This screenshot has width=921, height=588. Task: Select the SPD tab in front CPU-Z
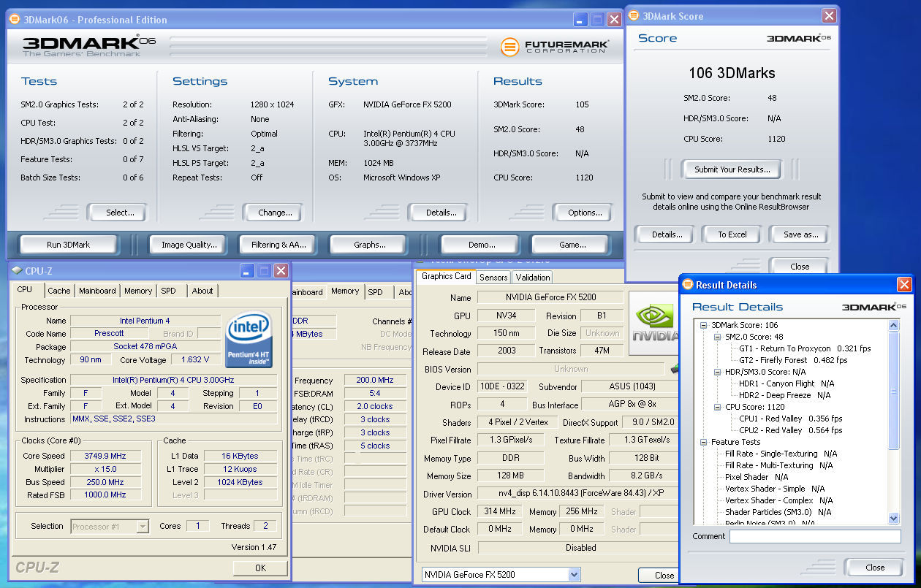(x=169, y=291)
